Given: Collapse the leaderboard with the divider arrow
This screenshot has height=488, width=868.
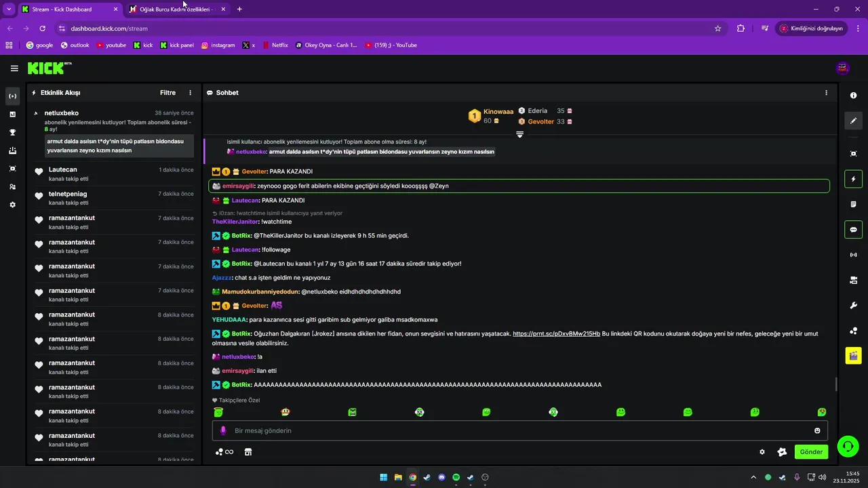Looking at the screenshot, I should (x=519, y=135).
